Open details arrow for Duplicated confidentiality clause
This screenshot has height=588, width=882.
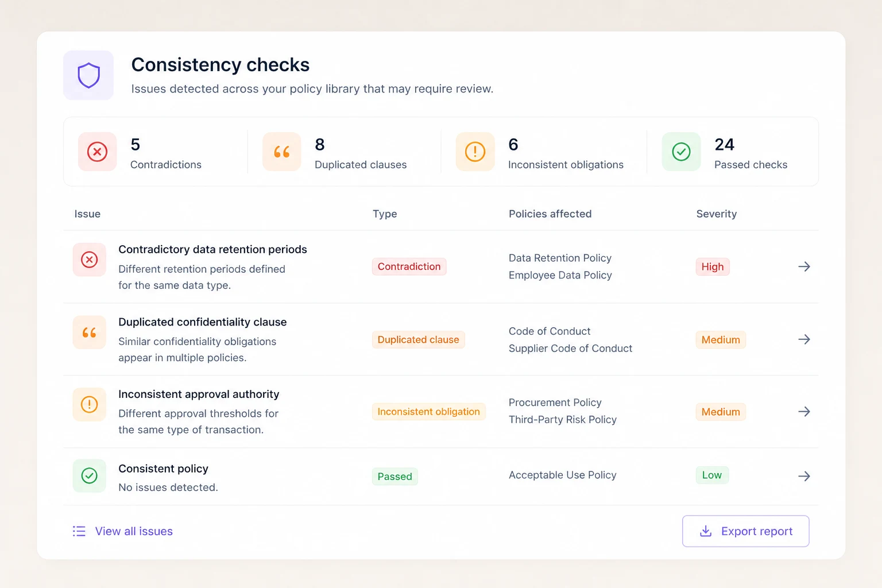(804, 339)
